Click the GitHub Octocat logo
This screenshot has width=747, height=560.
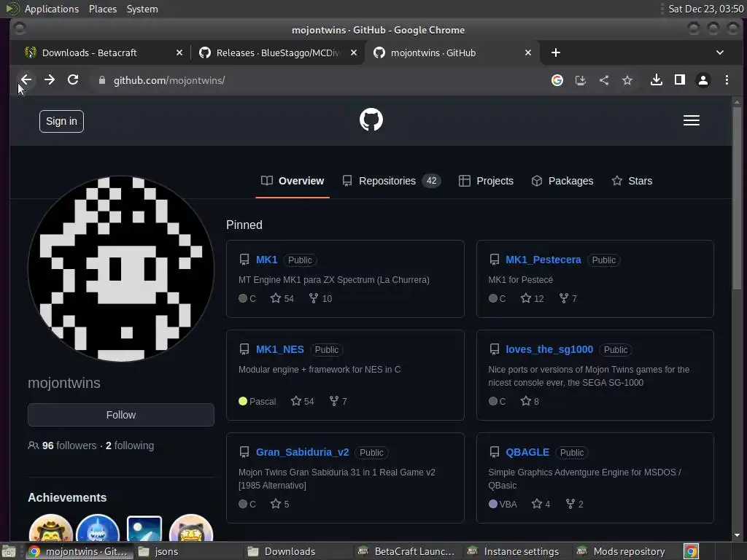pos(371,120)
